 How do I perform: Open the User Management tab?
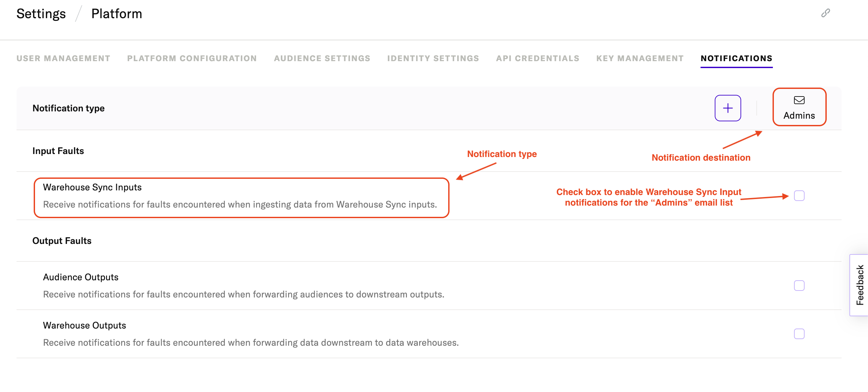[x=63, y=58]
